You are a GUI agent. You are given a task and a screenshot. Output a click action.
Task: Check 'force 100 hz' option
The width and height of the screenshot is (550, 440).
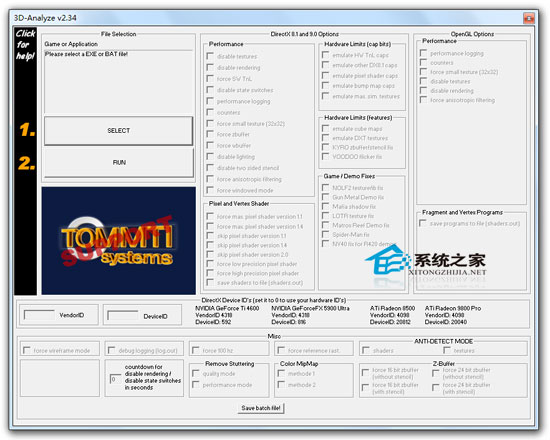click(196, 350)
